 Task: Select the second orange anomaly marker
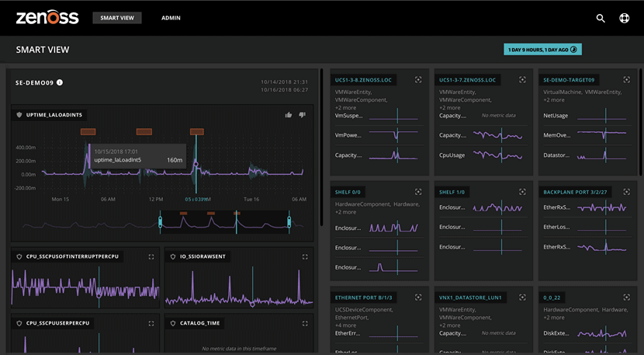[144, 131]
